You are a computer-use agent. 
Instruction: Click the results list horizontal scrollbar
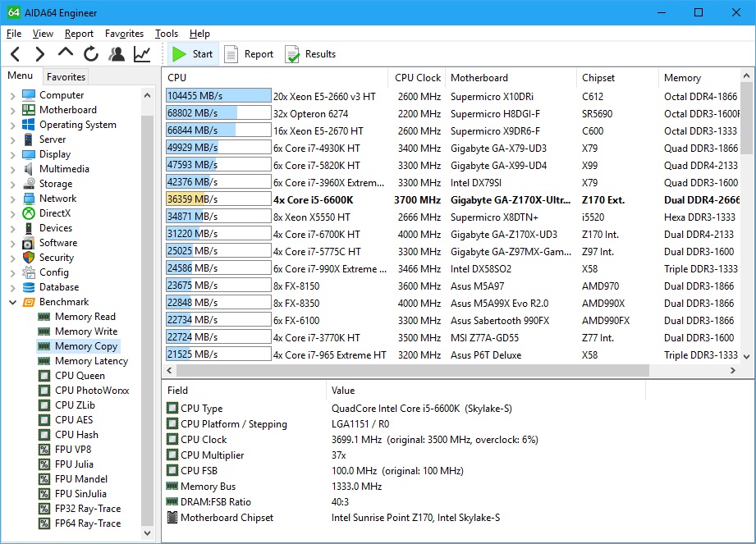[x=413, y=370]
